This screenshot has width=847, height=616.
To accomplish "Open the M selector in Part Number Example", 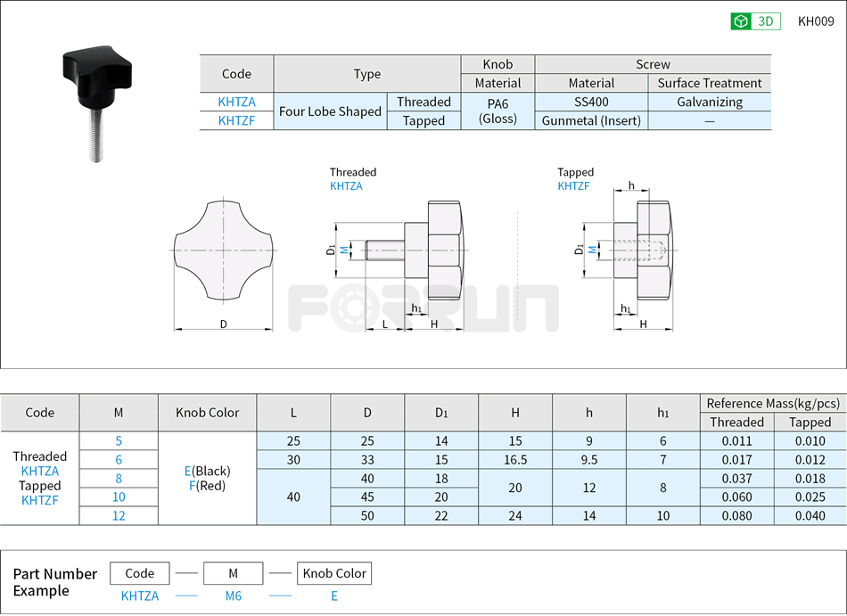I will pyautogui.click(x=234, y=573).
